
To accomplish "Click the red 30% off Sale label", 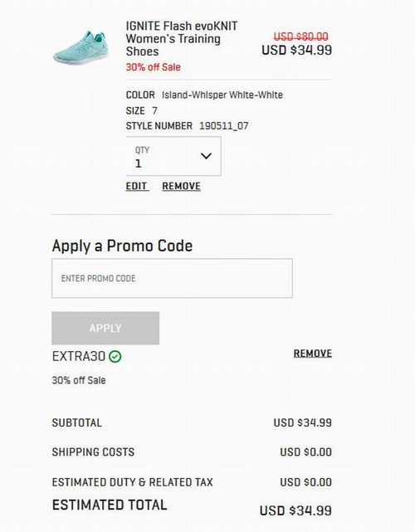I will pyautogui.click(x=153, y=67).
